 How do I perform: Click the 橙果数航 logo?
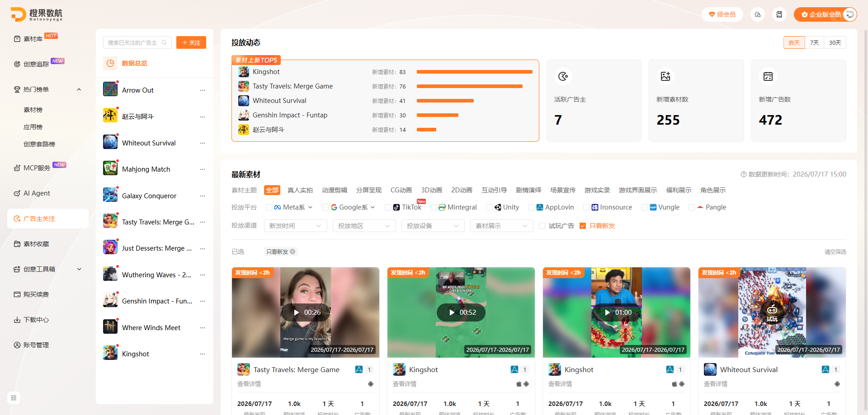coord(37,14)
